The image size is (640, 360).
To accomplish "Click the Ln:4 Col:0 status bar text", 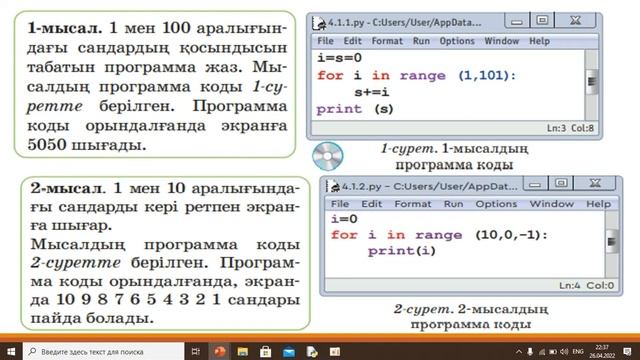I will (x=587, y=285).
